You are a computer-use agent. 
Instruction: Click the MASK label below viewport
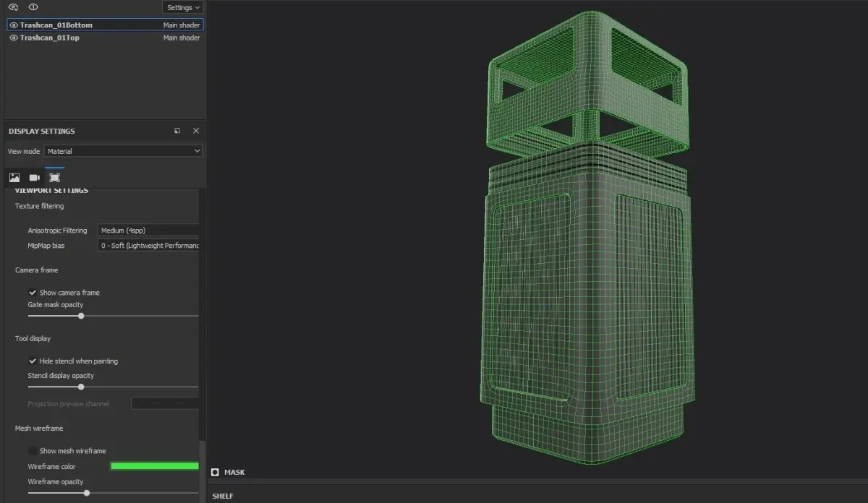(234, 472)
